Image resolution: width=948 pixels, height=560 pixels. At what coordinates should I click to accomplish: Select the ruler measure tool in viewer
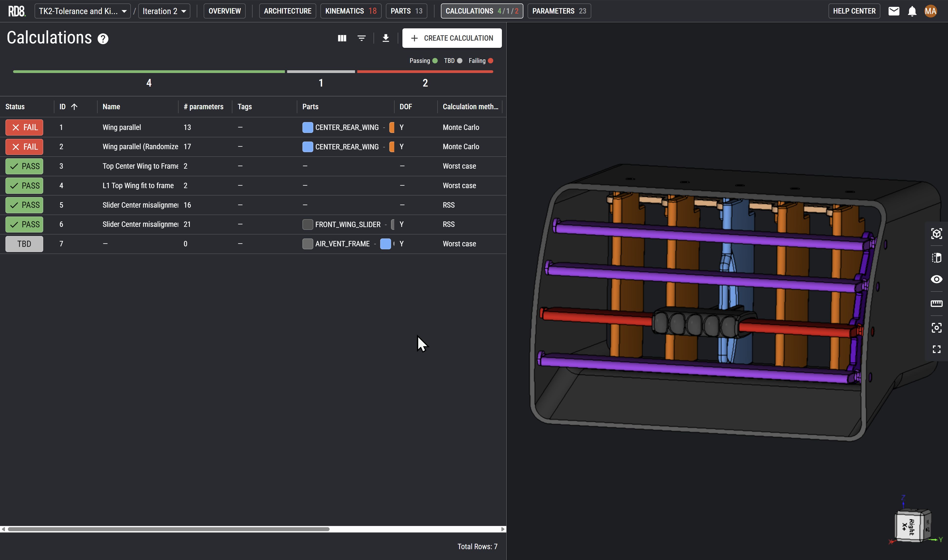pyautogui.click(x=936, y=303)
